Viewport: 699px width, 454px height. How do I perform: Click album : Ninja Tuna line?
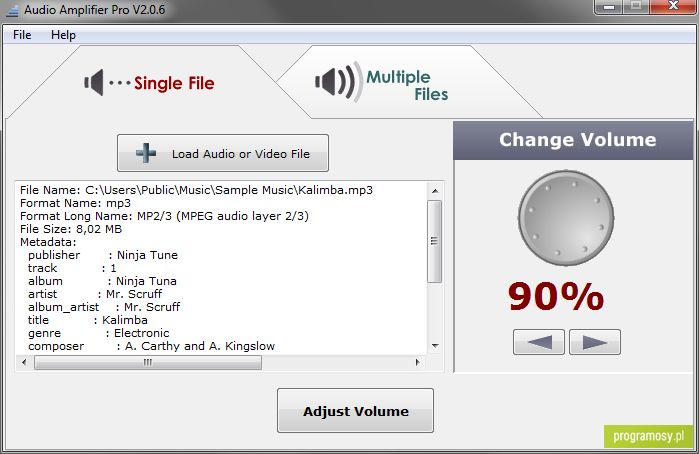tap(102, 281)
